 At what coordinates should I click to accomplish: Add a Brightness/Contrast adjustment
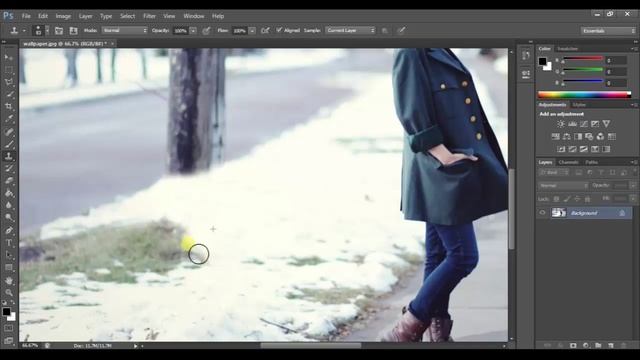coord(561,124)
